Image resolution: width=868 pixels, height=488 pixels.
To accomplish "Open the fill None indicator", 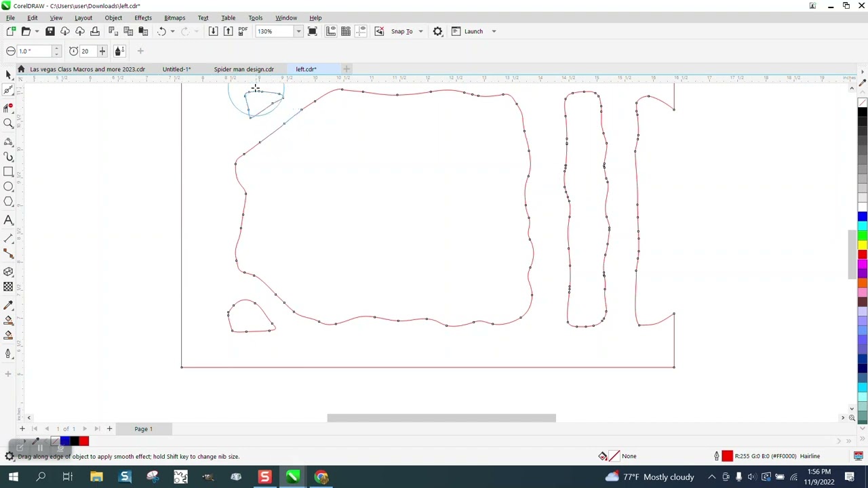I will [x=614, y=456].
